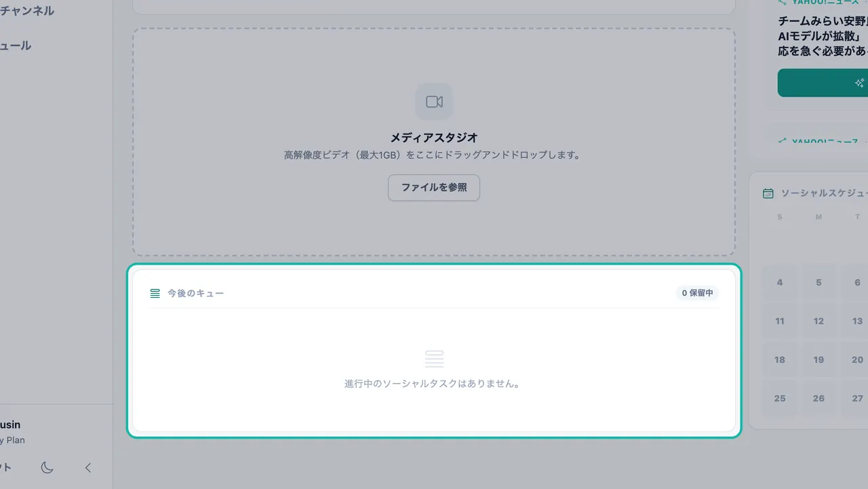The image size is (868, 489).
Task: Select date 6 in the calendar
Action: (856, 282)
